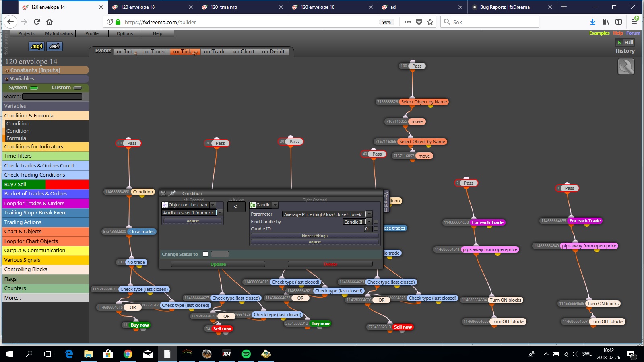Expand the Constants (Inputs) section

[x=45, y=70]
